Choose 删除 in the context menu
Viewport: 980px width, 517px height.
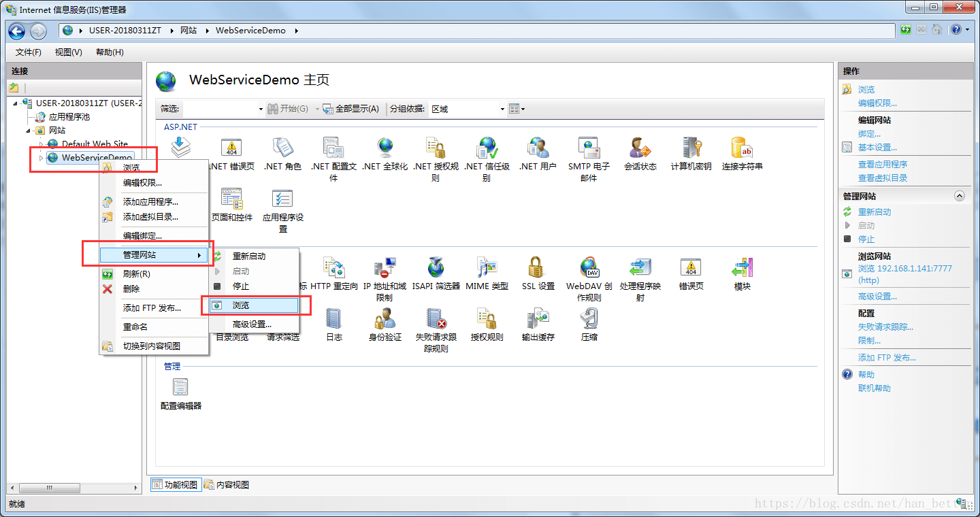pyautogui.click(x=154, y=289)
